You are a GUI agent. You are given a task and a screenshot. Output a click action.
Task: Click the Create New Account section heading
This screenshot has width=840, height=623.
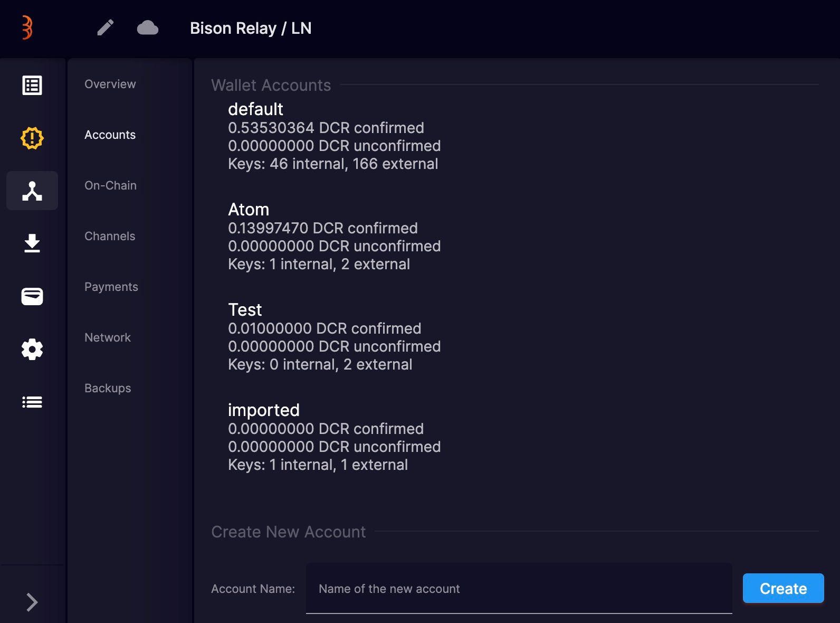(289, 532)
